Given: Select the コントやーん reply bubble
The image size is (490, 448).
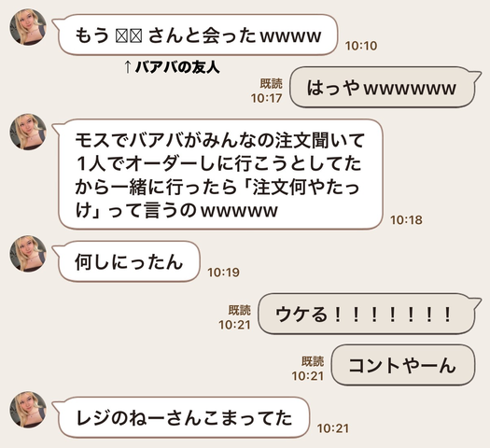Looking at the screenshot, I should pos(403,365).
